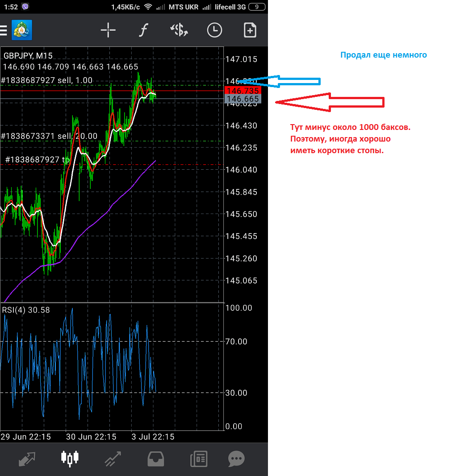The height and width of the screenshot is (476, 460).
Task: Open the History inbox tab
Action: [156, 459]
